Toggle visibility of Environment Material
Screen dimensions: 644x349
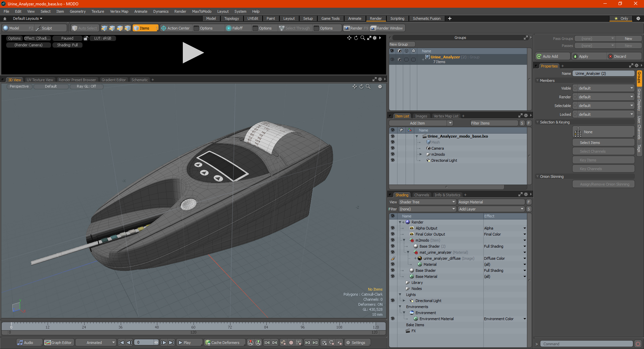click(392, 319)
